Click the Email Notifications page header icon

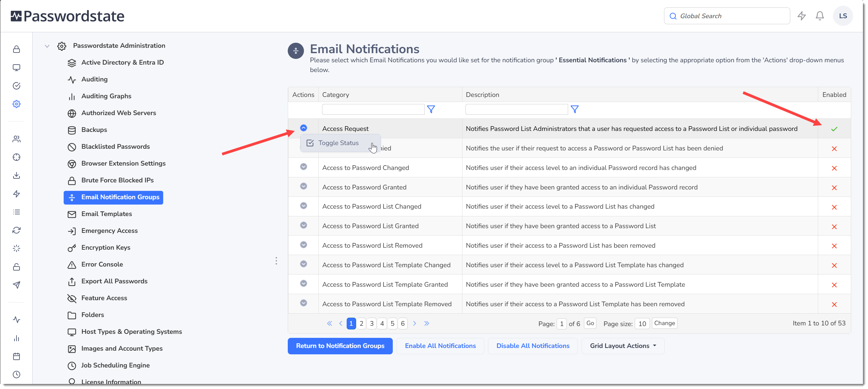[296, 51]
